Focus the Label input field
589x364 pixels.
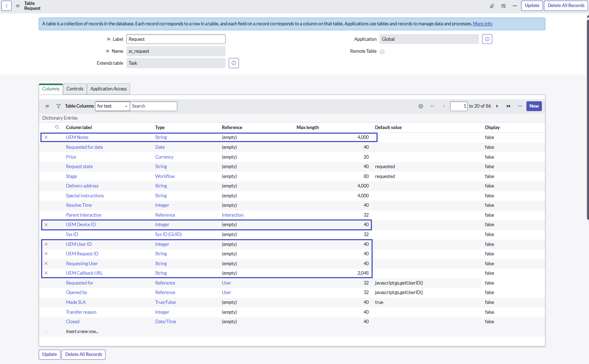click(x=176, y=39)
